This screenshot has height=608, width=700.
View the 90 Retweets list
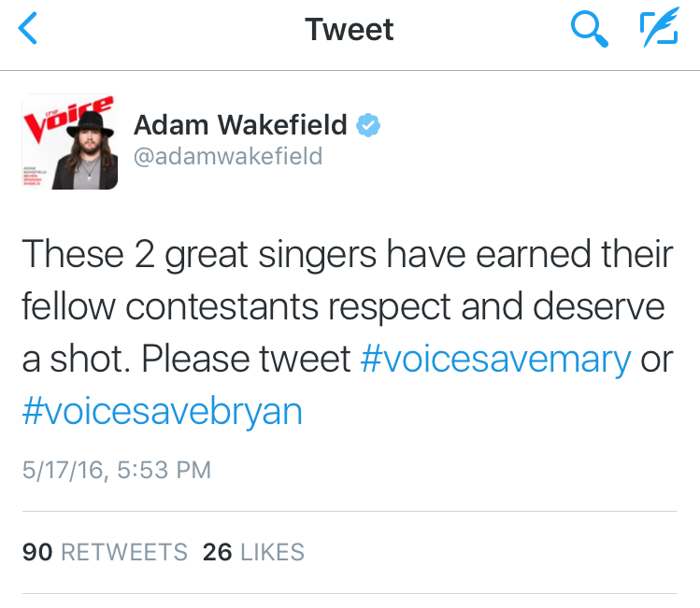(105, 552)
